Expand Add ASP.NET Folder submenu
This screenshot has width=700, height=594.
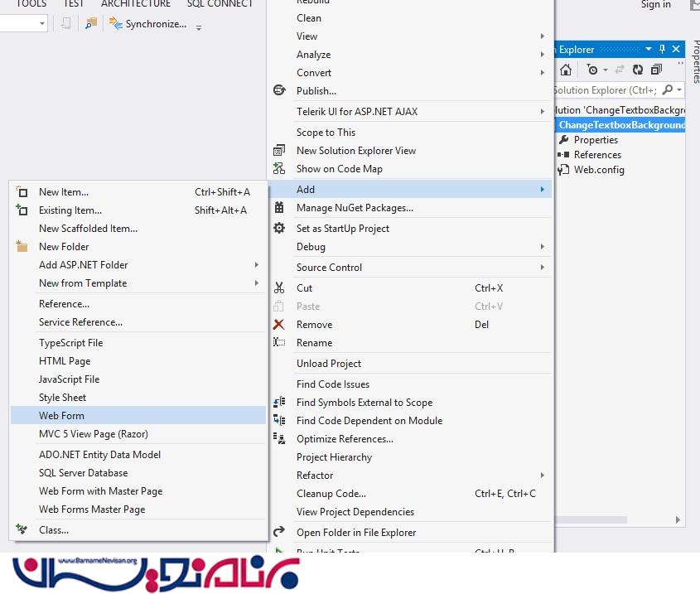[138, 265]
